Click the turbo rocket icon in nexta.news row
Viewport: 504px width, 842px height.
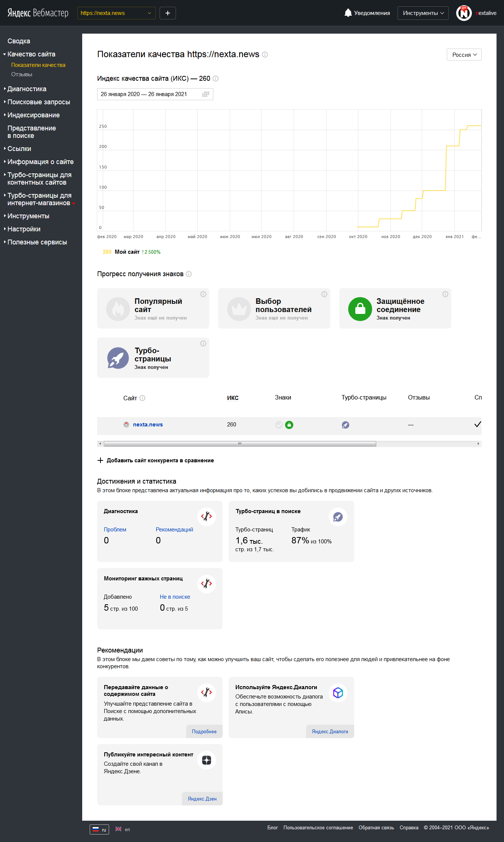(x=346, y=425)
